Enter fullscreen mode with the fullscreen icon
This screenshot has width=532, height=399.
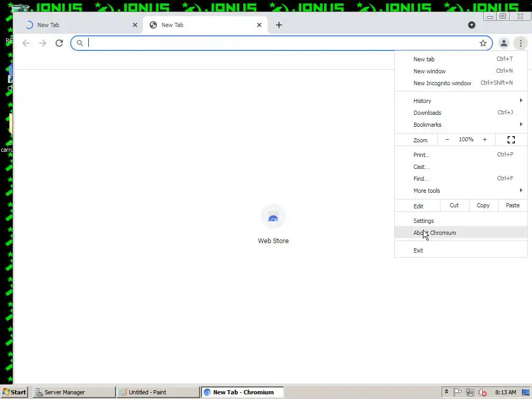pyautogui.click(x=511, y=139)
